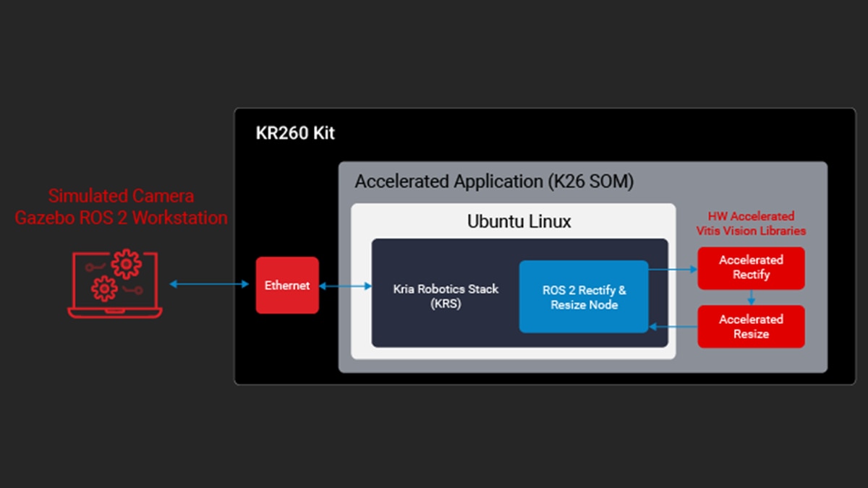Click the Ubuntu Linux heading
Screen dimensions: 868x488
click(x=519, y=222)
